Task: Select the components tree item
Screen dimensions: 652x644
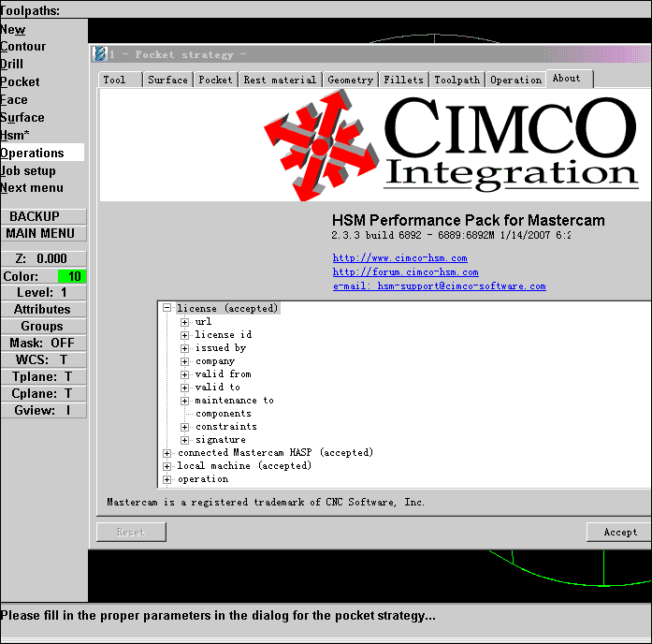Action: (224, 414)
